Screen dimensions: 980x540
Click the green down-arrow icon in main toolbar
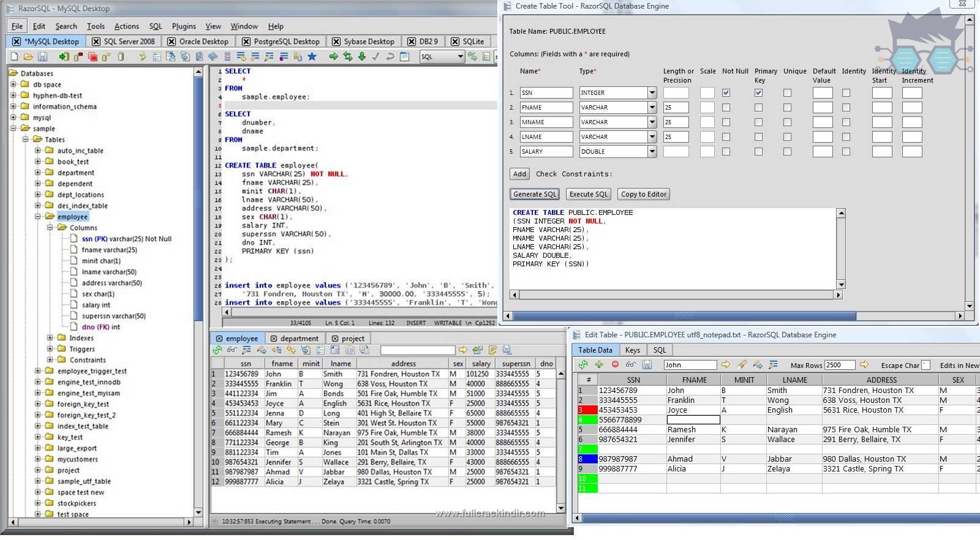tap(362, 56)
